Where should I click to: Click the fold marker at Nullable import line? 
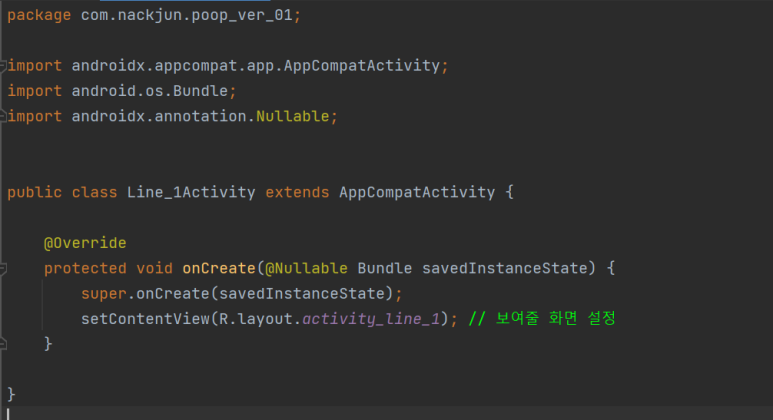click(2, 116)
